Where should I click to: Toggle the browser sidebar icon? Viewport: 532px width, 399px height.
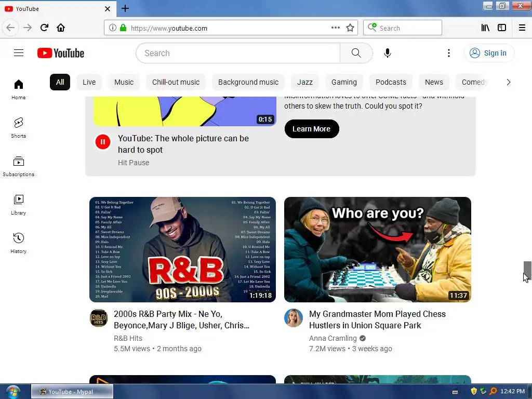[502, 28]
